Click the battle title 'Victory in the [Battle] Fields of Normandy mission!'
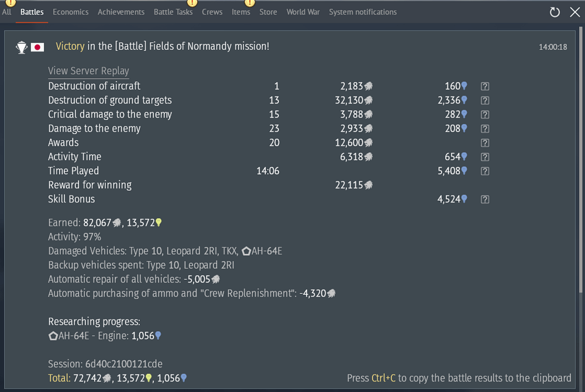Viewport: 585px width, 392px height. tap(162, 46)
